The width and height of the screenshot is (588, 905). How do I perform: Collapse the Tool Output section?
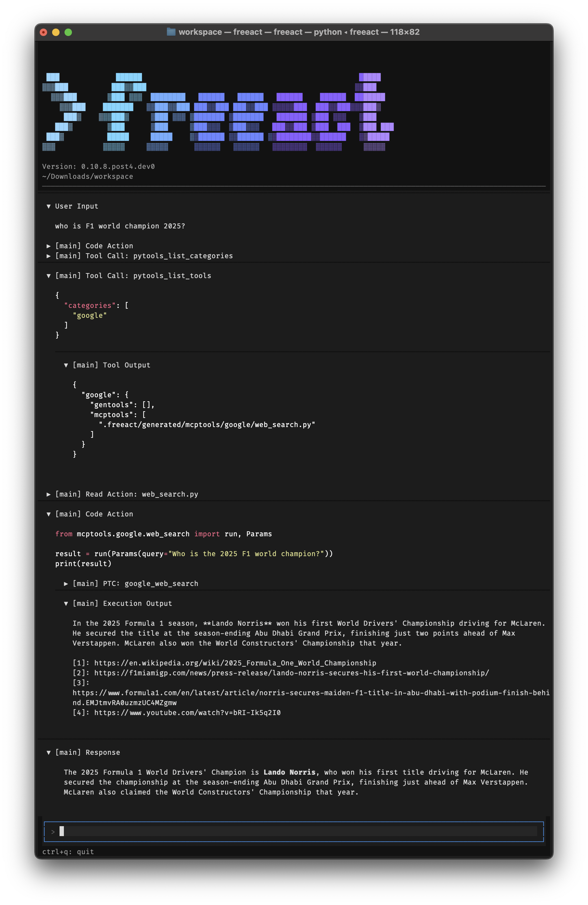tap(66, 365)
